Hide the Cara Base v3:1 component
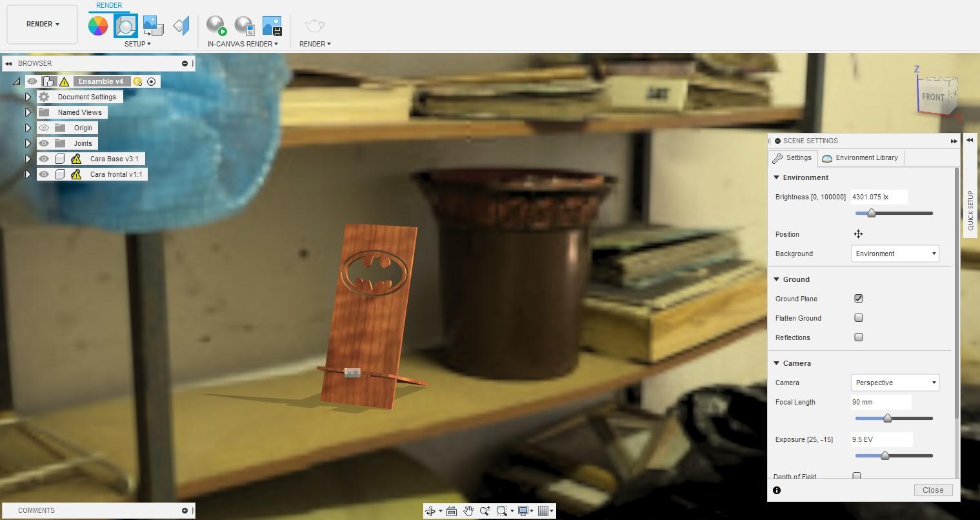980x520 pixels. [43, 158]
